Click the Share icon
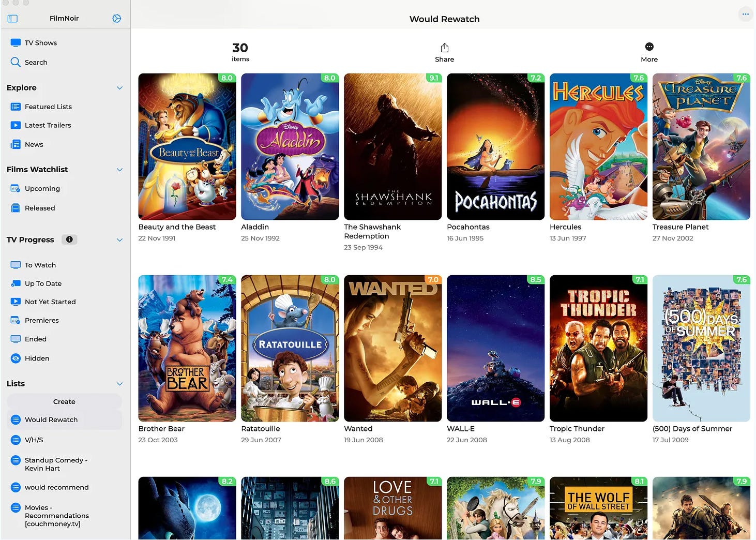 tap(445, 48)
